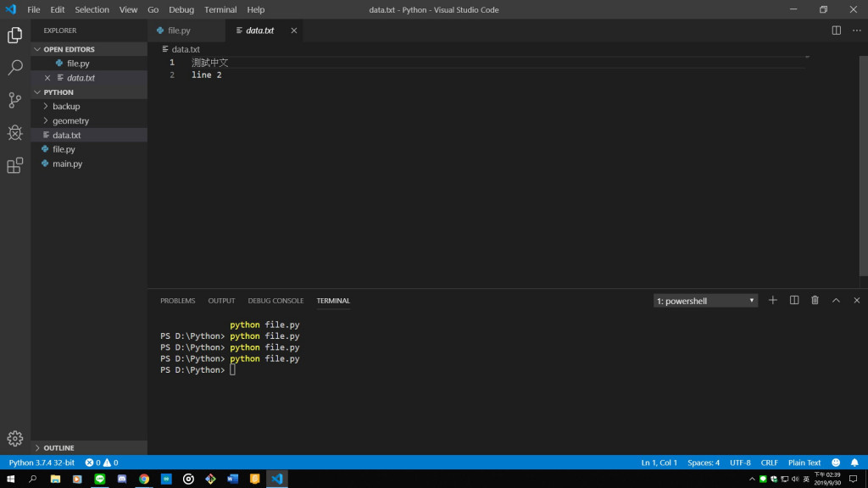Open editor More Actions ellipsis

[x=856, y=30]
